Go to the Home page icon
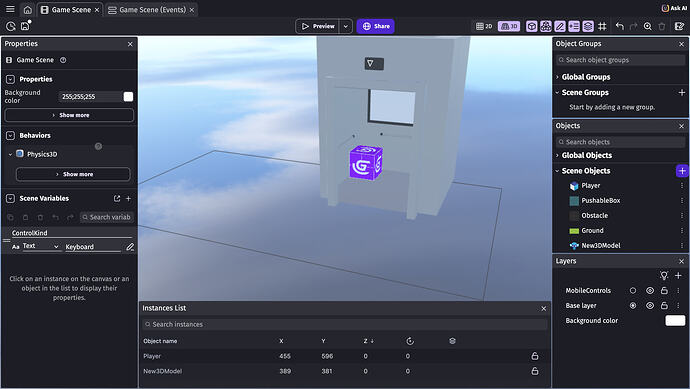Viewport: 690px width, 389px height. point(27,10)
